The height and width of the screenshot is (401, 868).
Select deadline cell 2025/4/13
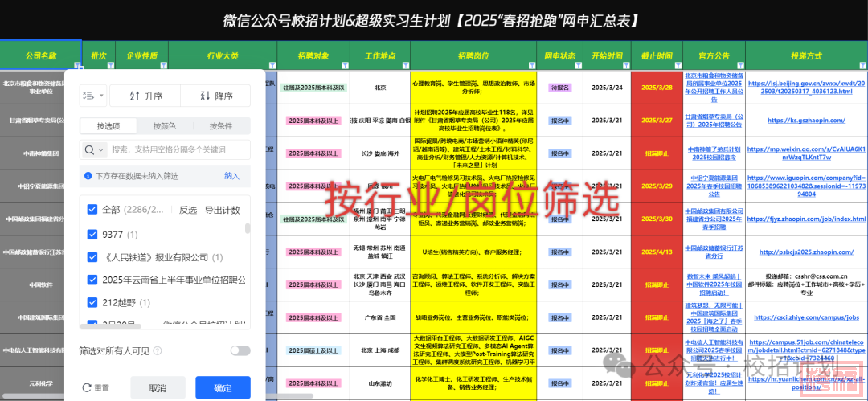[x=657, y=252]
